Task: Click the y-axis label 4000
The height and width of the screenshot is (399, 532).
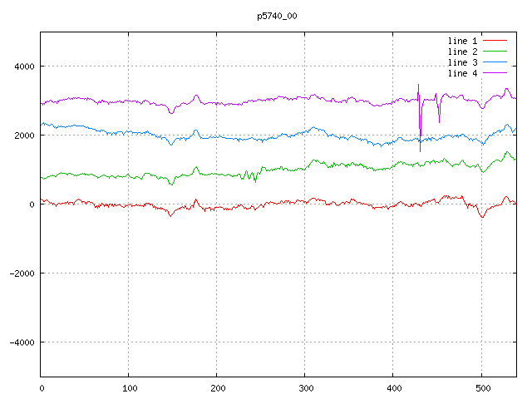Action: [x=24, y=66]
